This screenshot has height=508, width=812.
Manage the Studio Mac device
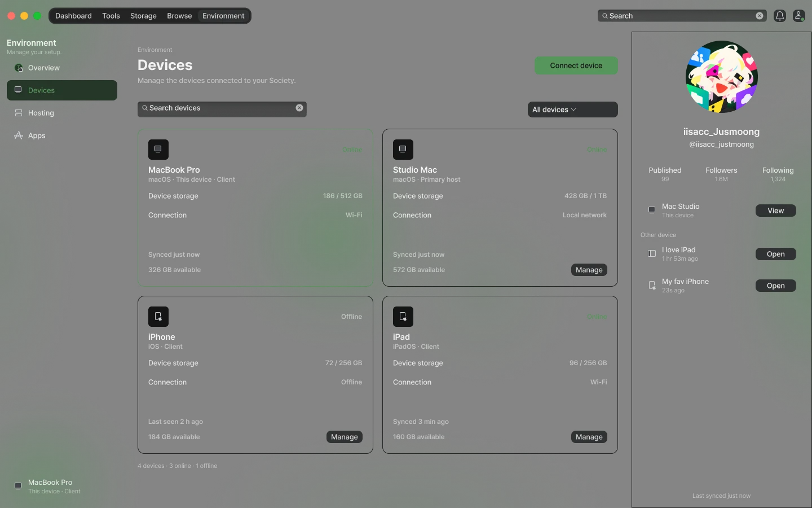point(589,270)
